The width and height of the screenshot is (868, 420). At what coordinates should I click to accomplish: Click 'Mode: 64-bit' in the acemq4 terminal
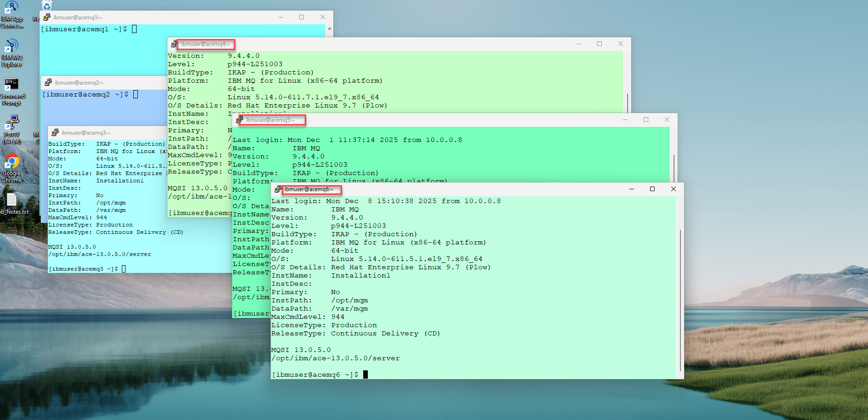coord(211,89)
